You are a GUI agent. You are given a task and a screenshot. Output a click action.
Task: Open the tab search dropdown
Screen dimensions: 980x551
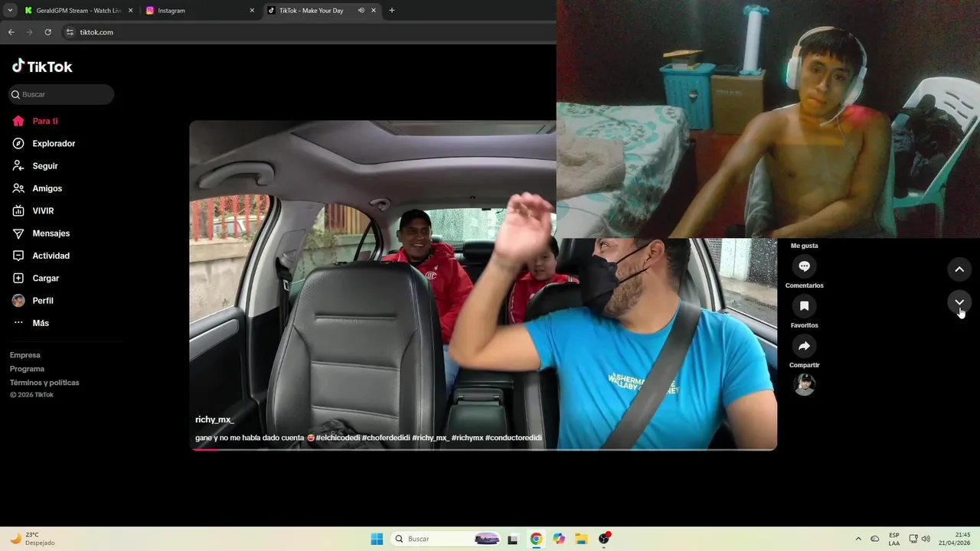[10, 11]
